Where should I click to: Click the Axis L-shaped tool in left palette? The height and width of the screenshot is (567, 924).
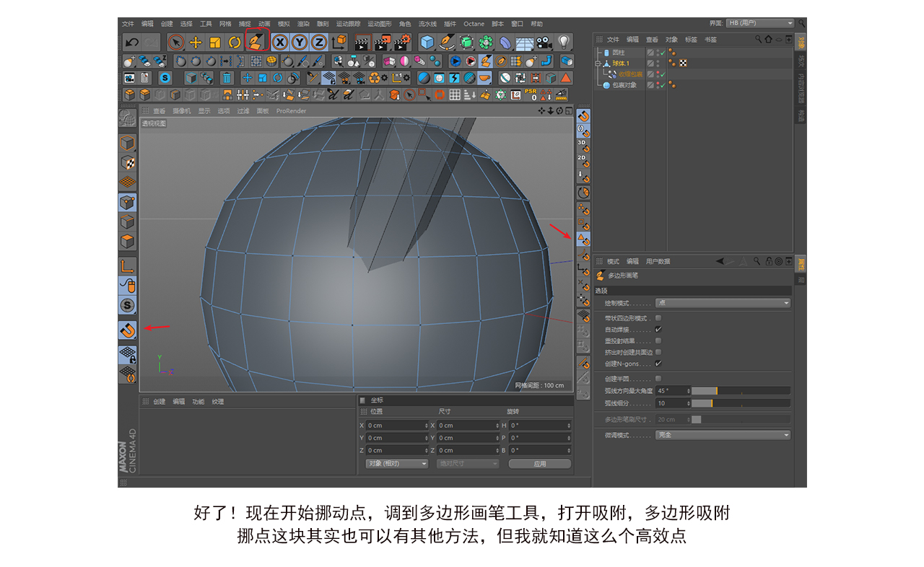127,265
